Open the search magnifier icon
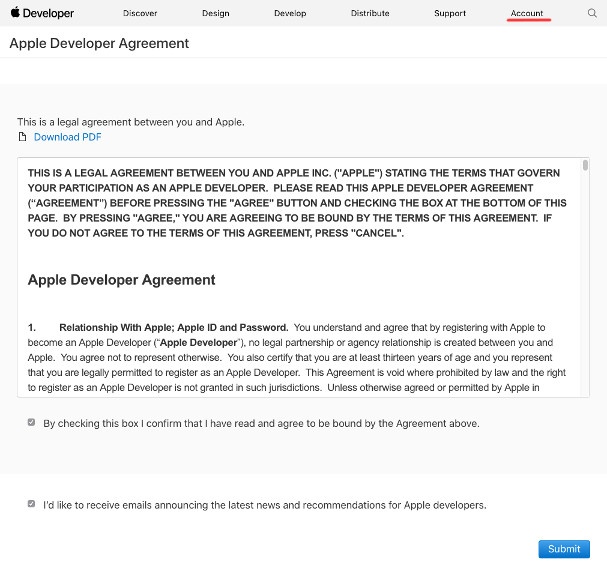 [x=592, y=13]
